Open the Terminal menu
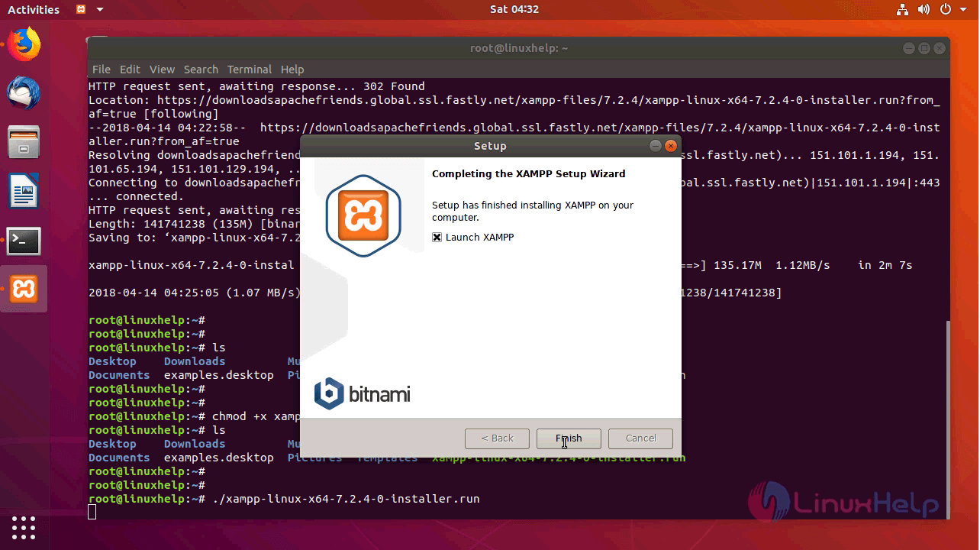 coord(250,69)
